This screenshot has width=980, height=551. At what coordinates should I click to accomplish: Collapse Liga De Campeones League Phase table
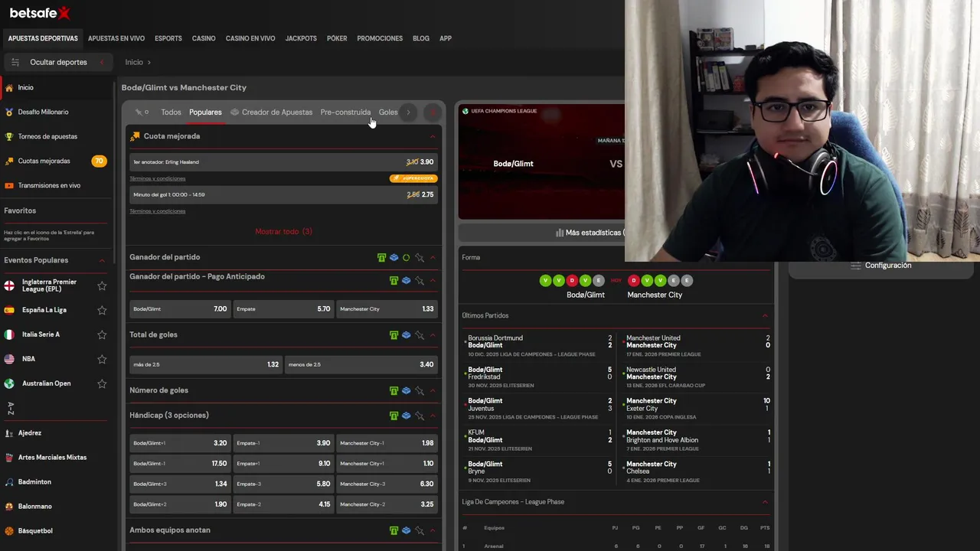tap(765, 502)
